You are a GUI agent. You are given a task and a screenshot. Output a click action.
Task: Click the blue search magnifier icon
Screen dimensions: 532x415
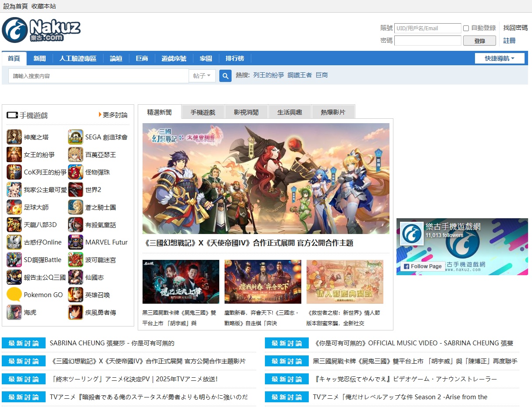pyautogui.click(x=225, y=75)
